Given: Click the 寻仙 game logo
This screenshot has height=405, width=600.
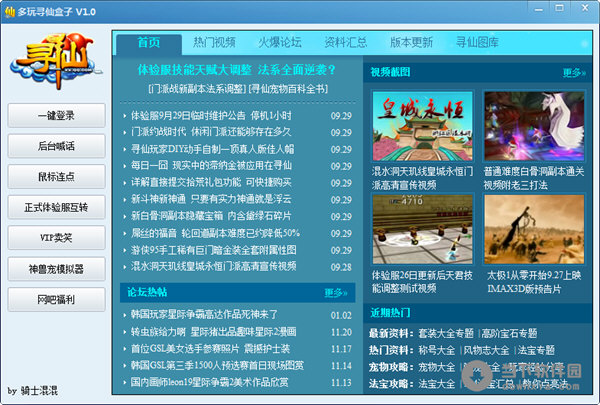Looking at the screenshot, I should tap(56, 60).
